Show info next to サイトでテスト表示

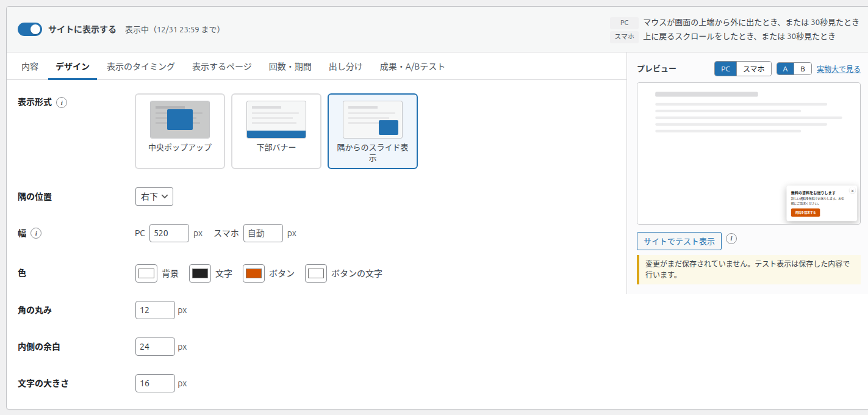pos(732,239)
